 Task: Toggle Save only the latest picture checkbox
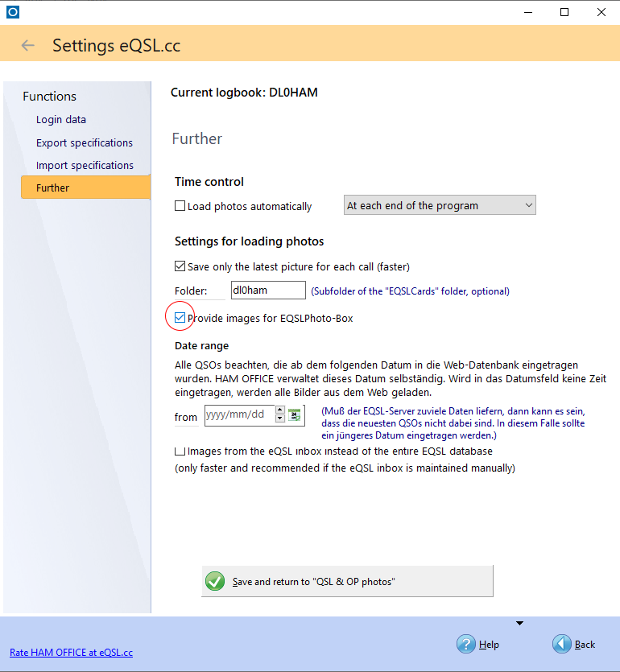180,266
